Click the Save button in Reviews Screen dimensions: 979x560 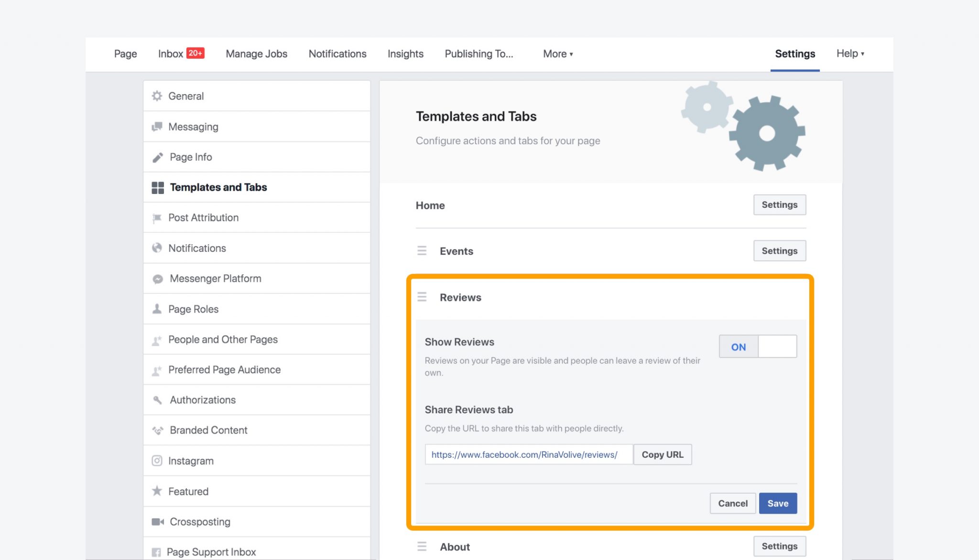tap(778, 503)
